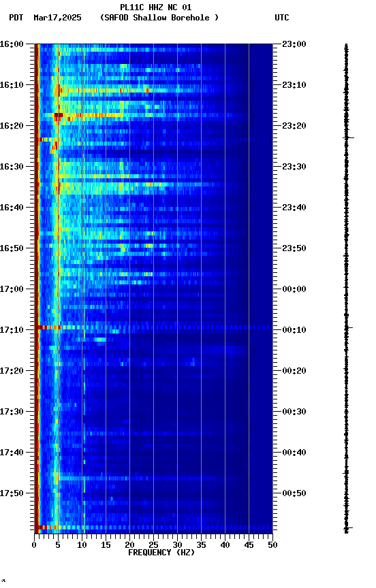Click the 23:30 UTC time label

tap(294, 167)
